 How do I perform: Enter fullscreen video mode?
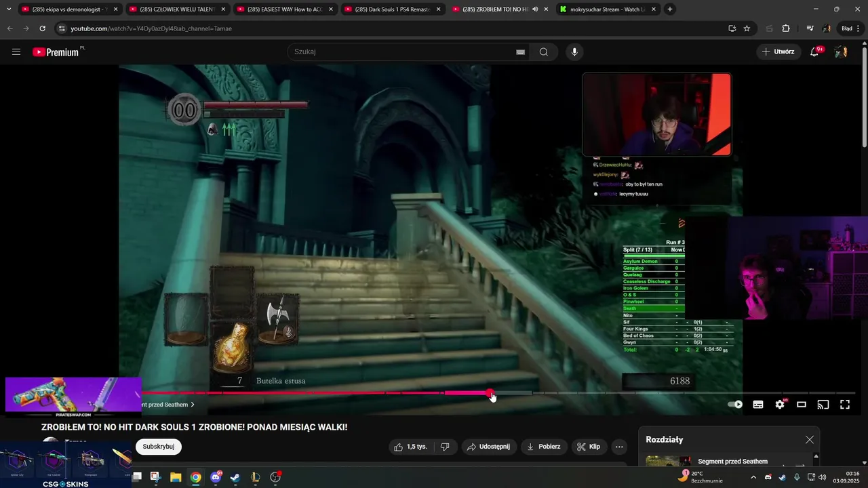pyautogui.click(x=845, y=405)
